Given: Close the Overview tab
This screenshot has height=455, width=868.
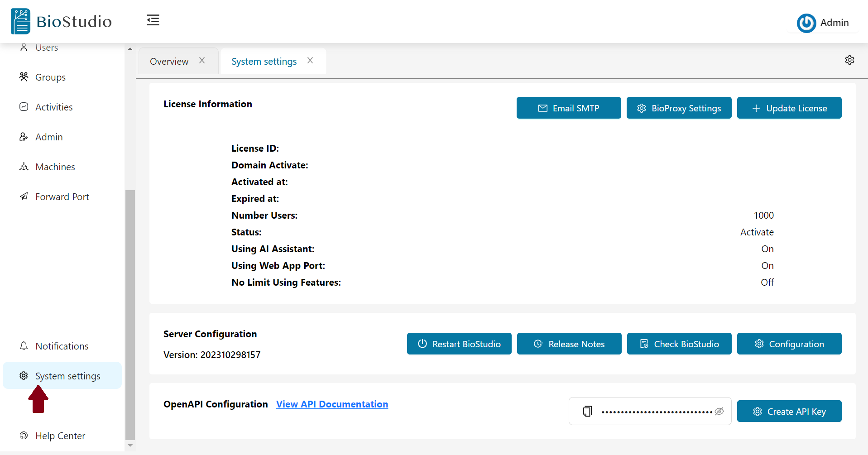Looking at the screenshot, I should 202,60.
